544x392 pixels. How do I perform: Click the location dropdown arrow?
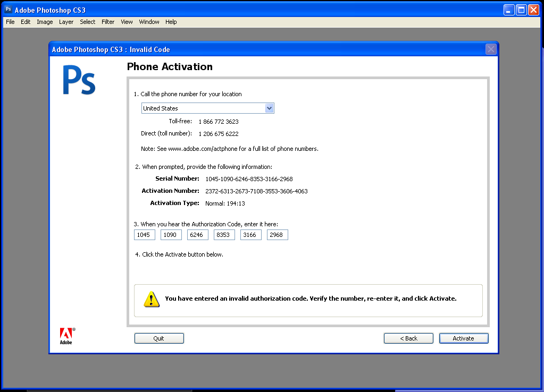coord(269,108)
